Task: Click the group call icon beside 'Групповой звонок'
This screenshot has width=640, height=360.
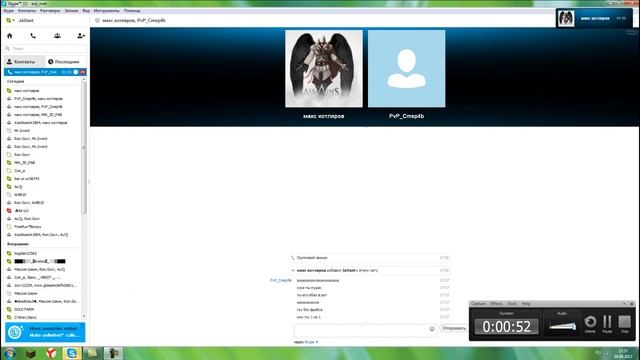Action: click(293, 258)
